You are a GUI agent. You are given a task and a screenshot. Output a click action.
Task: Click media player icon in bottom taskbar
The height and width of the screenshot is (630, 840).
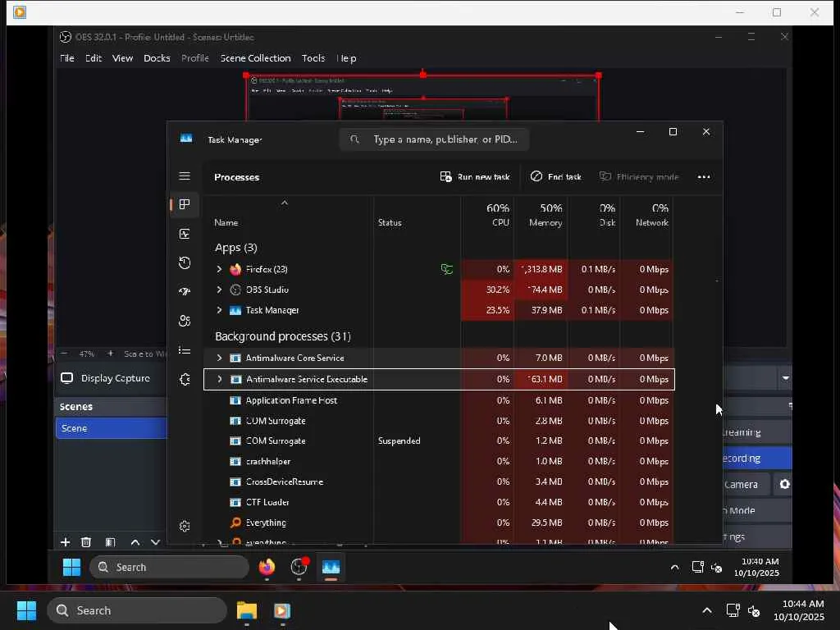coord(282,610)
